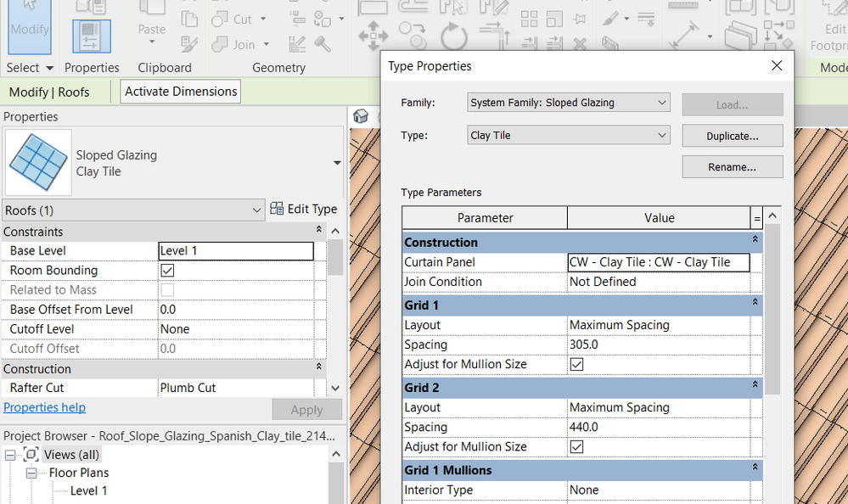Click the Interior Type value None

[659, 490]
